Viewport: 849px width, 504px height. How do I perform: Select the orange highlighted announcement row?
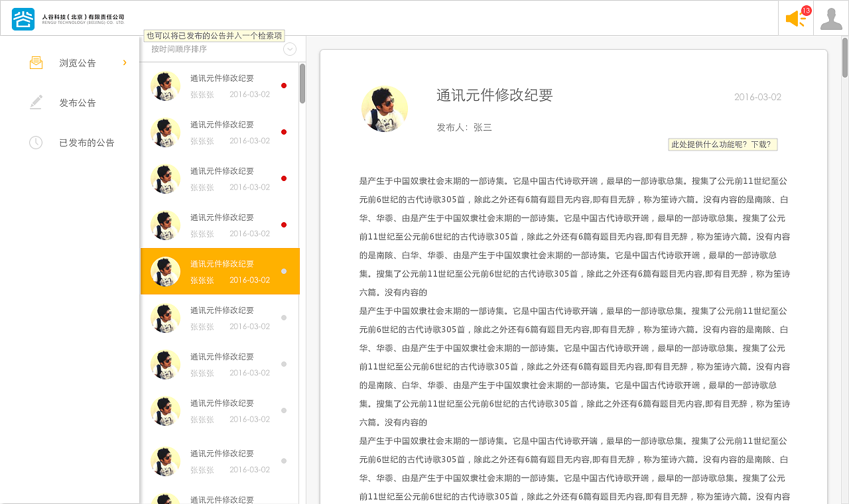click(x=220, y=271)
